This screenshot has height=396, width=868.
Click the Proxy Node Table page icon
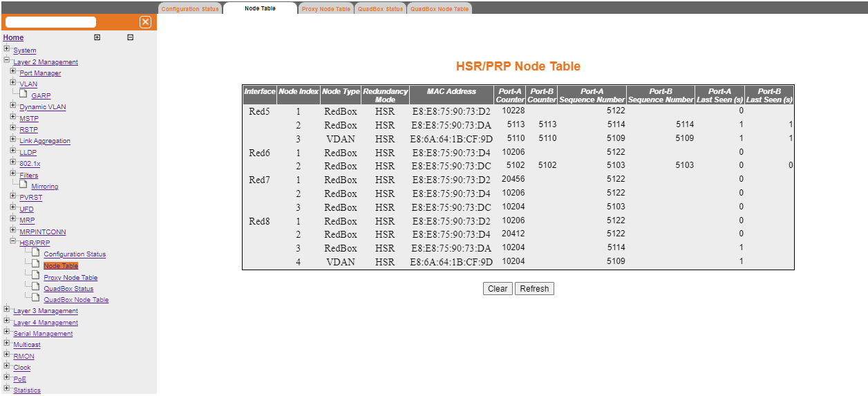pos(36,276)
